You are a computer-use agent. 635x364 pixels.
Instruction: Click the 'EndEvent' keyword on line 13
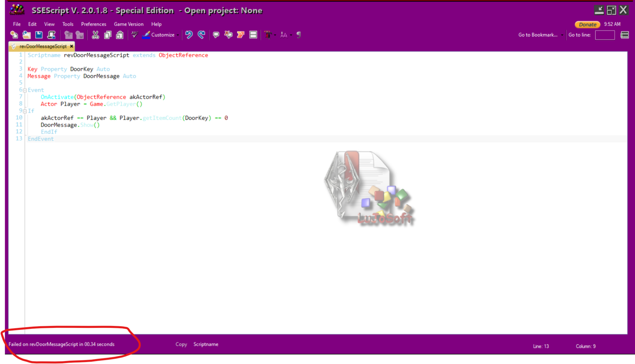[x=41, y=139]
